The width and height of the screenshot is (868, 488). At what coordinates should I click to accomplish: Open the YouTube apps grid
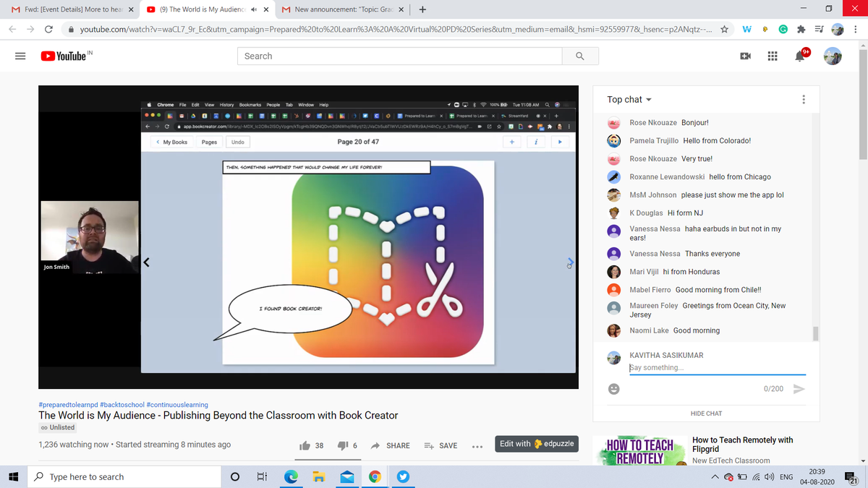(773, 56)
